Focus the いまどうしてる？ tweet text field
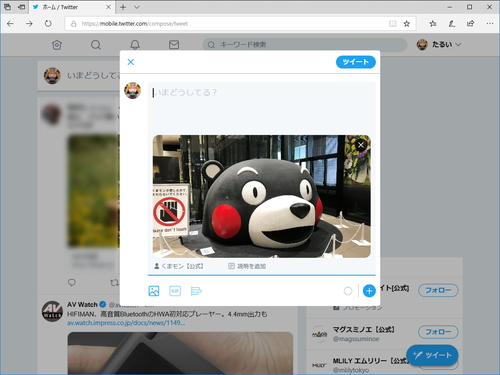Image resolution: width=500 pixels, height=375 pixels. coord(262,106)
